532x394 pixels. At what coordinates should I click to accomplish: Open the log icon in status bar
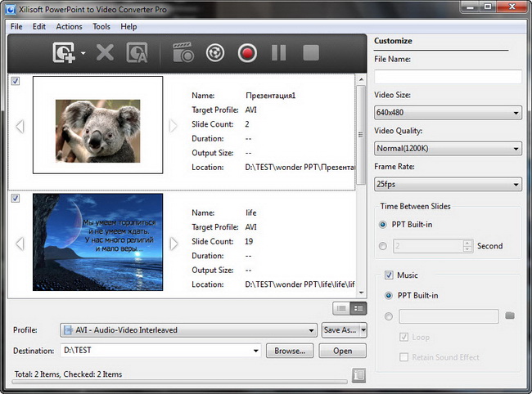pos(358,374)
